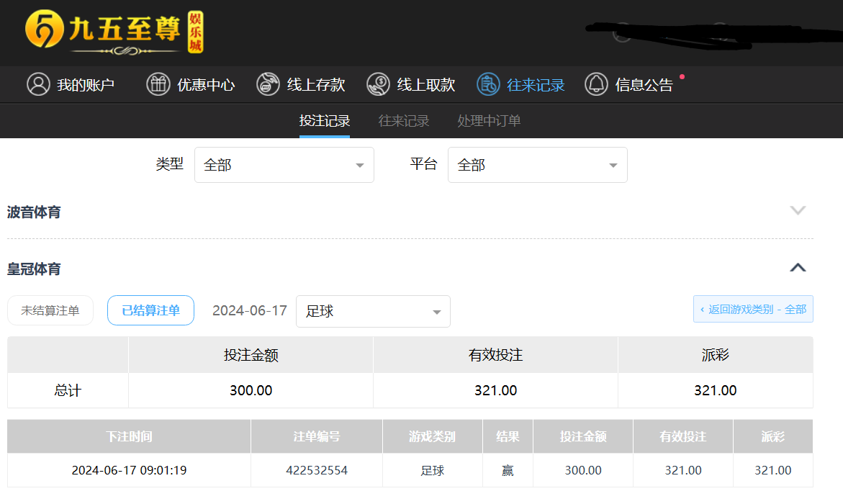Screen dimensions: 843x504
Task: Open 我的账户 user icon
Action: coord(38,84)
